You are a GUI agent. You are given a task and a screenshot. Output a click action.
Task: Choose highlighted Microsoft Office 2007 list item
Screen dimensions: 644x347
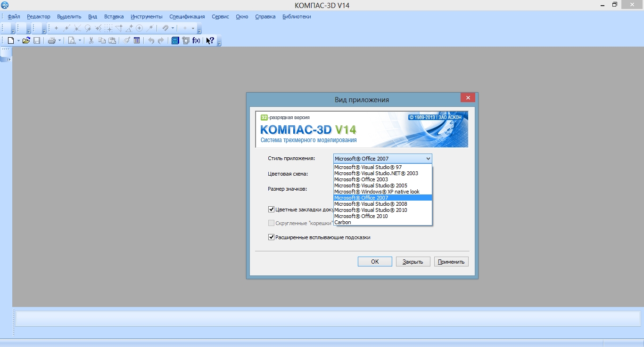tap(382, 198)
